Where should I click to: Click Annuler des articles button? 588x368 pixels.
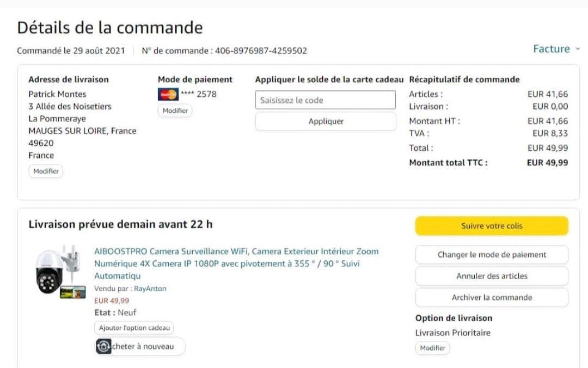[491, 276]
